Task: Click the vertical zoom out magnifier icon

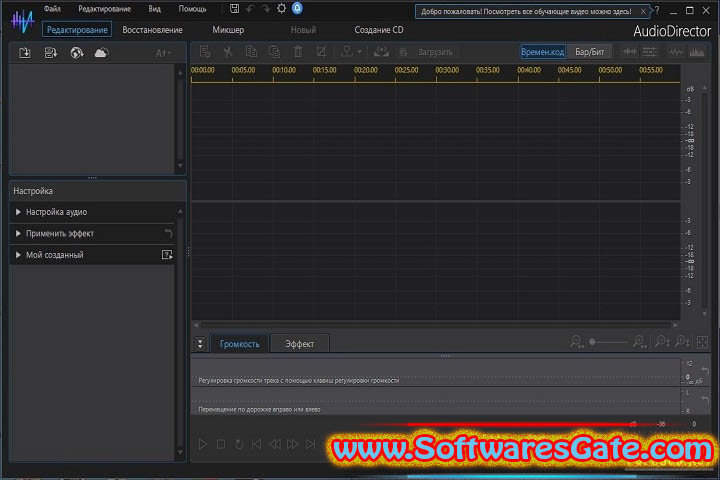Action: tap(661, 342)
